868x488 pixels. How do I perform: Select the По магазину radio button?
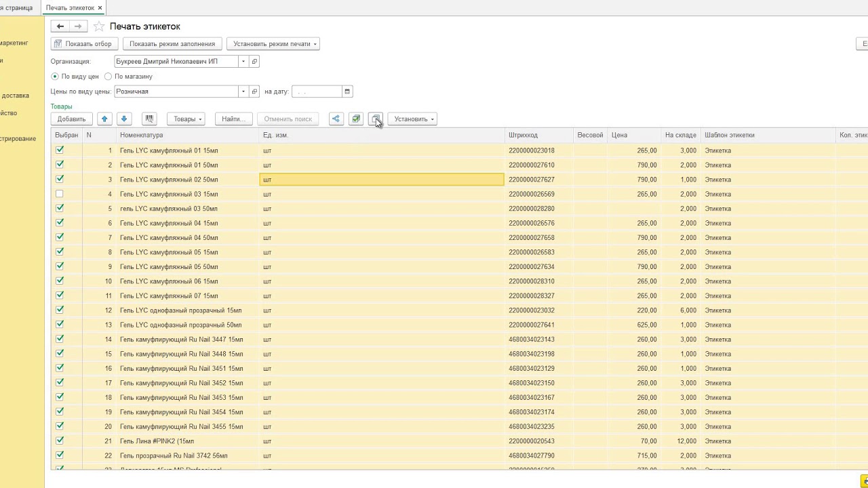(108, 77)
